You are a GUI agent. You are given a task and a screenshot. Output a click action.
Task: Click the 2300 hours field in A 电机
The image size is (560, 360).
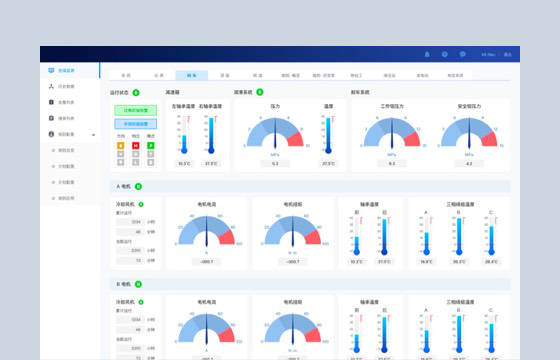pos(130,250)
